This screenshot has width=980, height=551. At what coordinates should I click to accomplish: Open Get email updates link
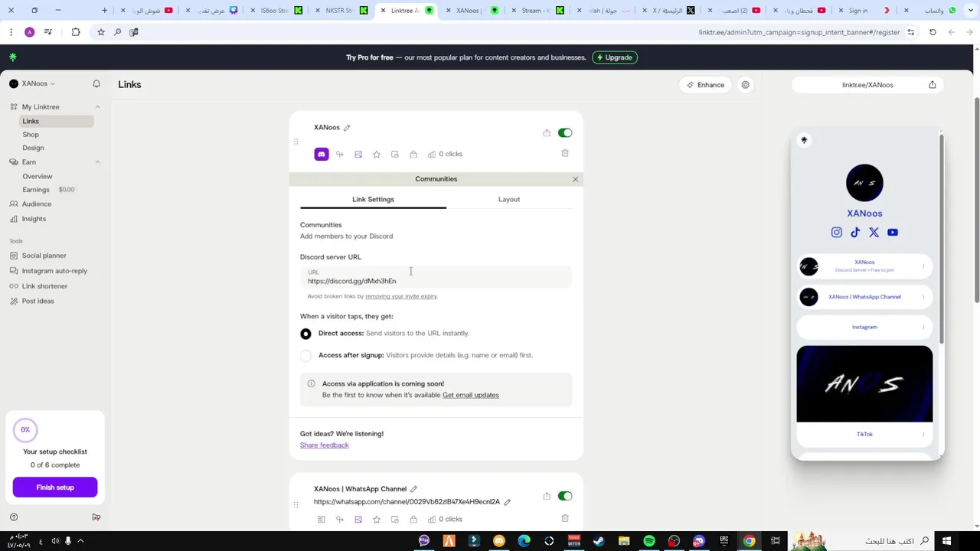pos(471,395)
